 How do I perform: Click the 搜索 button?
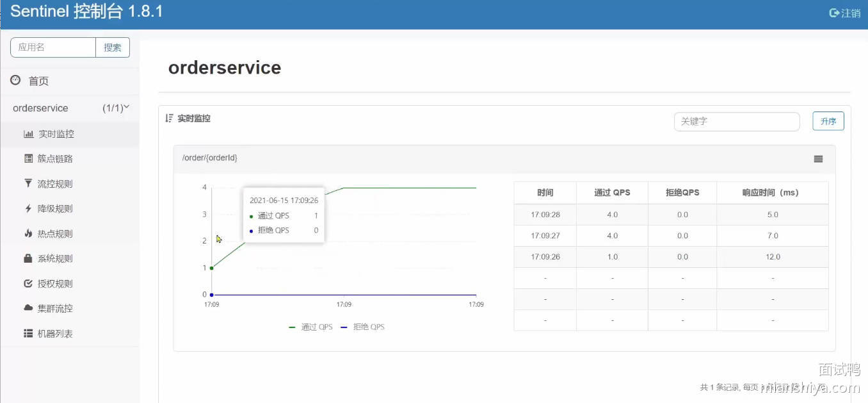click(x=113, y=47)
